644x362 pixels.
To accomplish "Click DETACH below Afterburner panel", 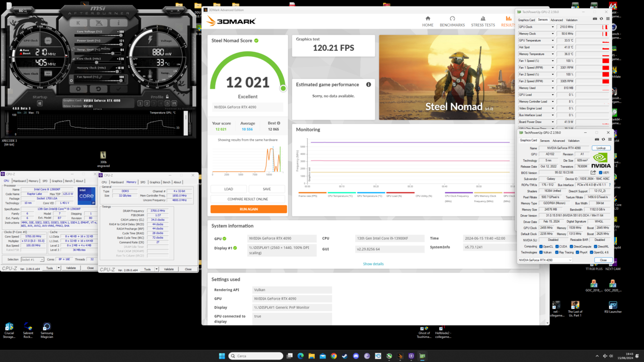I will pyautogui.click(x=98, y=109).
